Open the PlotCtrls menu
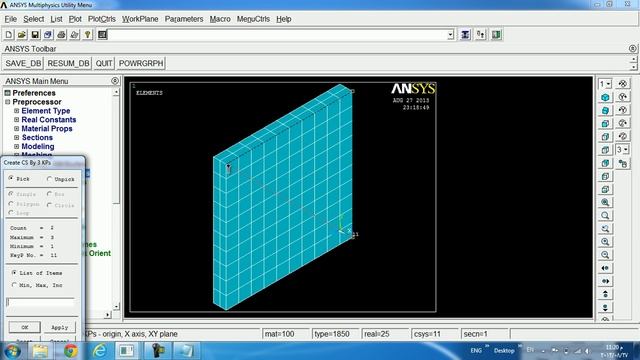The image size is (640, 360). (102, 19)
